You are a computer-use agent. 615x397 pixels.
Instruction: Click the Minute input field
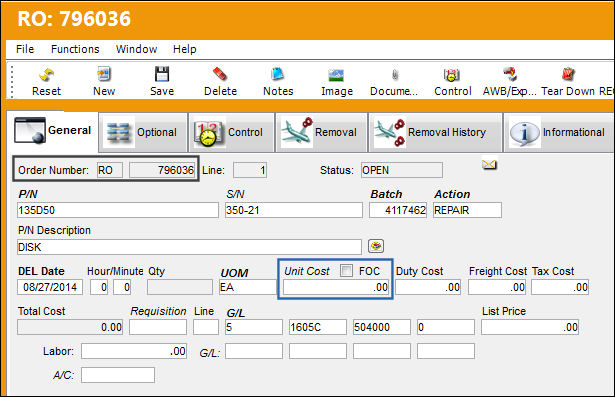122,287
